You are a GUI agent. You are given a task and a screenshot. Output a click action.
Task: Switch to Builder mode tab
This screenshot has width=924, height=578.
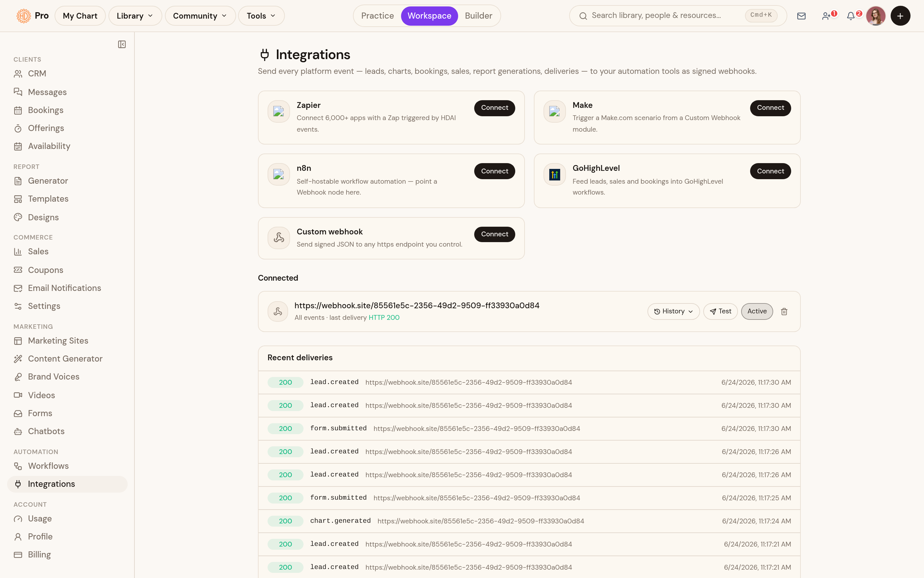[x=478, y=16]
